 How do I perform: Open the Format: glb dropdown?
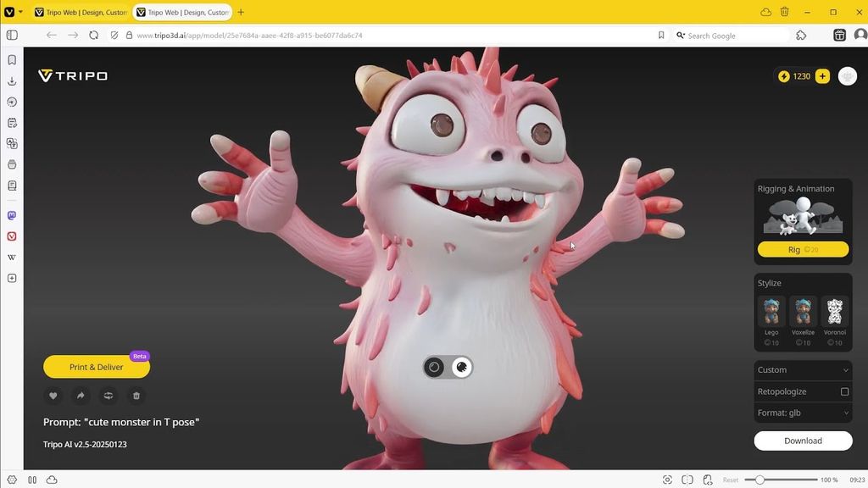tap(803, 413)
